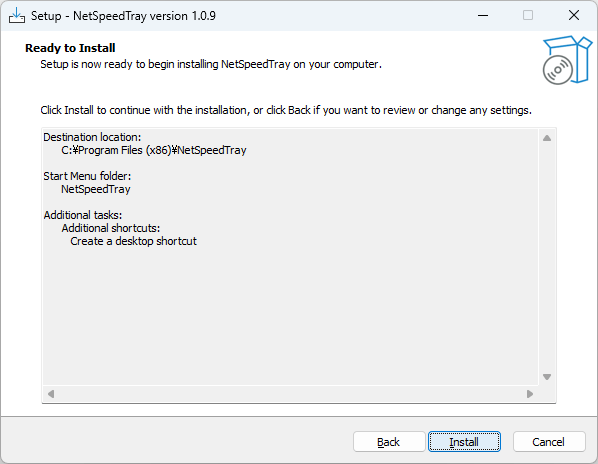Click the setup installer icon in title bar

(17, 16)
